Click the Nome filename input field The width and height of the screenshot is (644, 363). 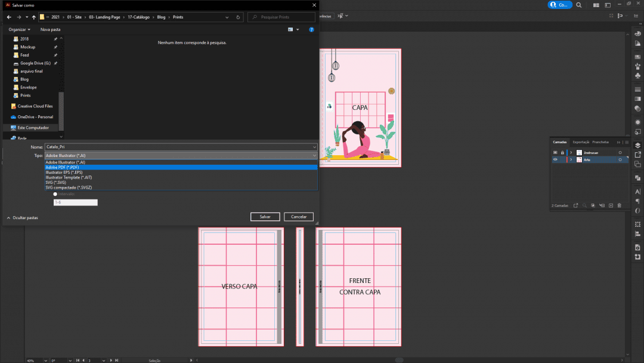pos(179,147)
